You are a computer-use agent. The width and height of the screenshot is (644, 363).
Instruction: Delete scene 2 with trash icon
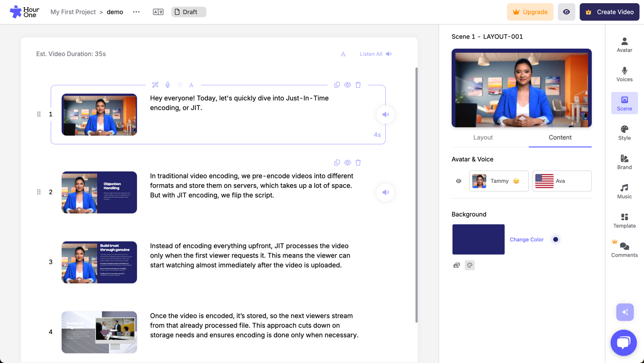pyautogui.click(x=358, y=163)
